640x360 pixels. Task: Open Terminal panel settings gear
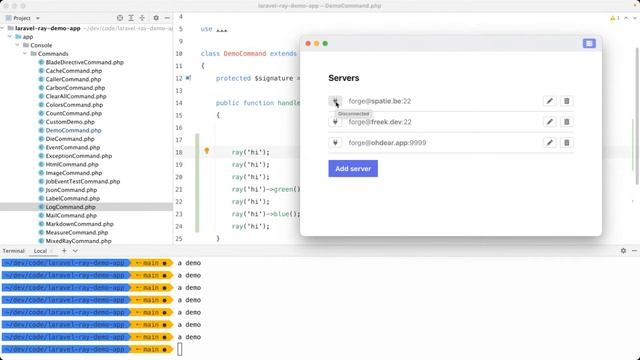[x=623, y=251]
